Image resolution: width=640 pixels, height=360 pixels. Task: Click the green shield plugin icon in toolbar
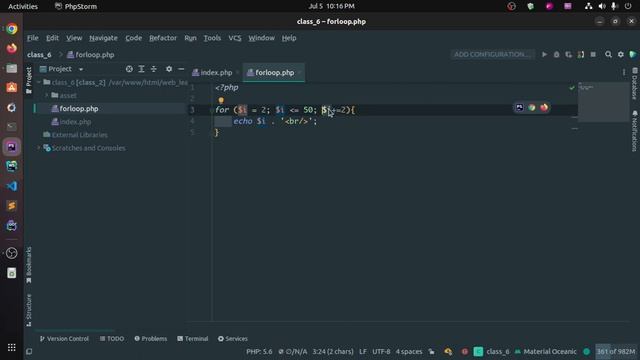[x=633, y=54]
